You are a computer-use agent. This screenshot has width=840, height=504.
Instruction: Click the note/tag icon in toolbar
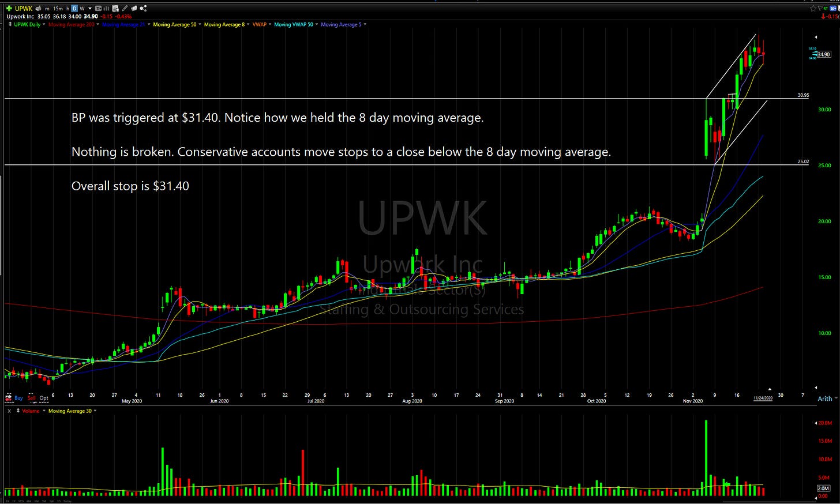click(134, 8)
